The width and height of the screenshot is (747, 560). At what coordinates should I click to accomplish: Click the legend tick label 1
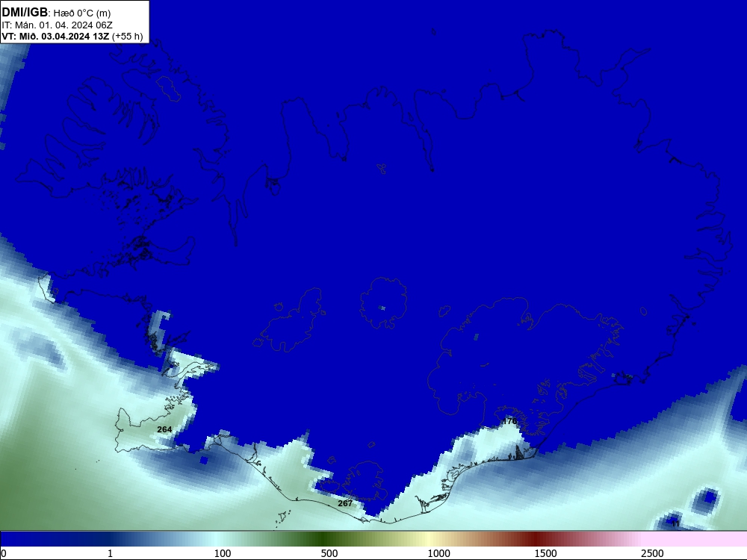[x=110, y=553]
